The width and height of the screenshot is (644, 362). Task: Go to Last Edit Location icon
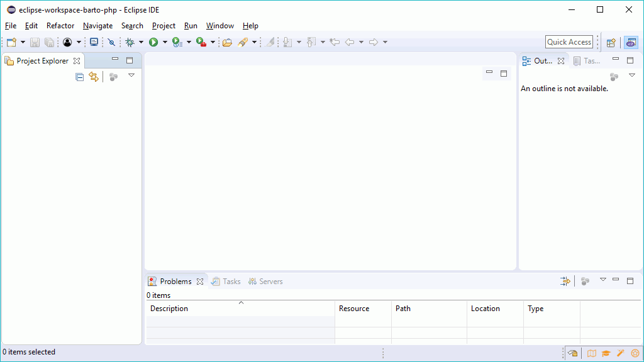coord(335,42)
